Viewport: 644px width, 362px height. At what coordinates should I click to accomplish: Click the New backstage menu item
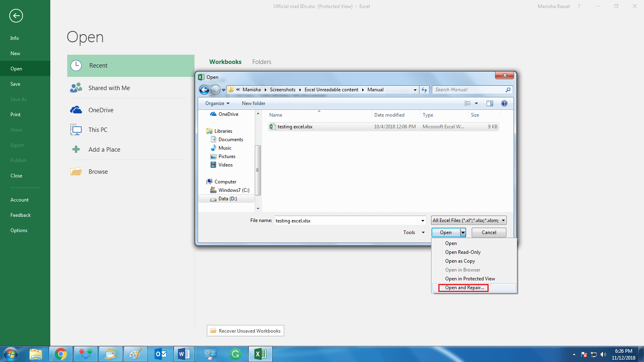[x=25, y=53]
